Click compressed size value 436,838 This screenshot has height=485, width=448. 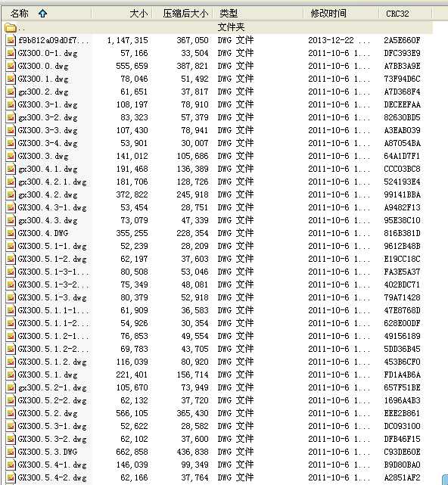(192, 452)
